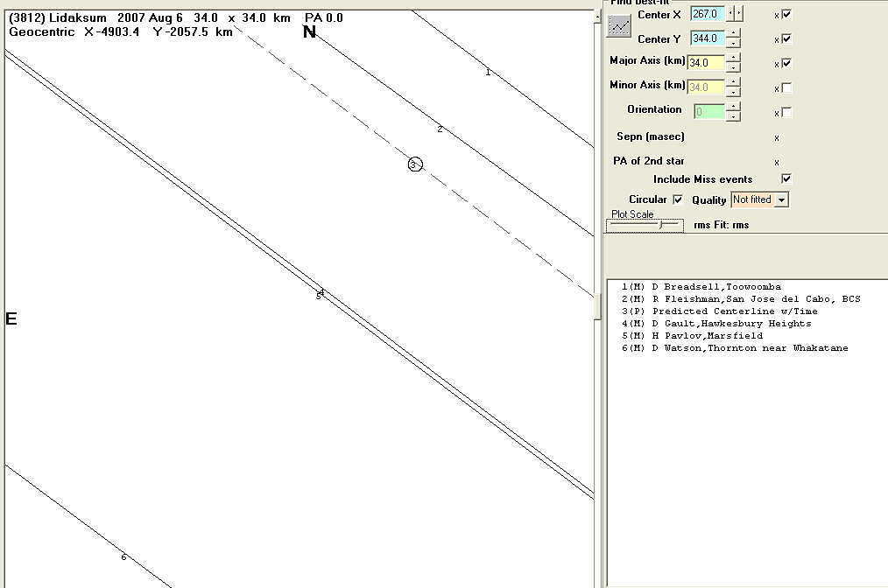Image resolution: width=888 pixels, height=588 pixels.
Task: Click the best-fit plot graph icon button
Action: pyautogui.click(x=619, y=25)
